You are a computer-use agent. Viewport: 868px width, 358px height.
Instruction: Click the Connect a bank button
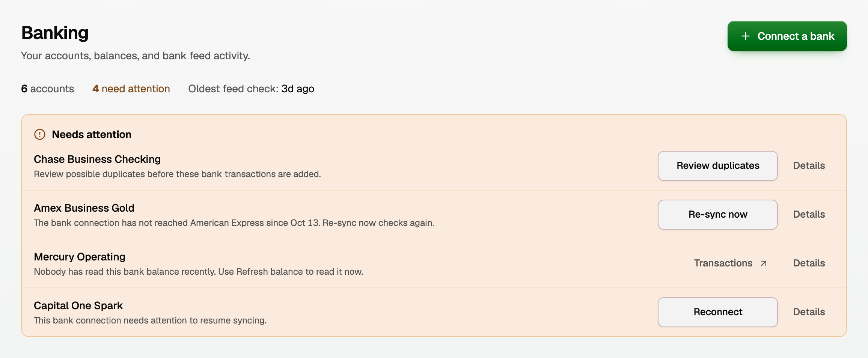787,36
